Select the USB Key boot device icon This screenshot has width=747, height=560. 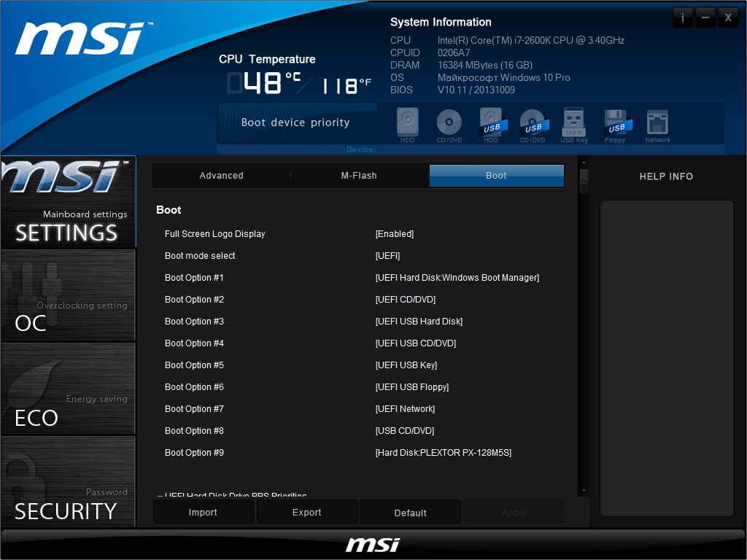(x=574, y=125)
